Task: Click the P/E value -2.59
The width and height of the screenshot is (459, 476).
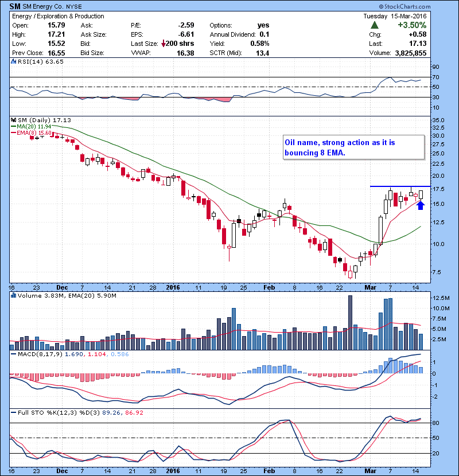Action: click(x=186, y=25)
